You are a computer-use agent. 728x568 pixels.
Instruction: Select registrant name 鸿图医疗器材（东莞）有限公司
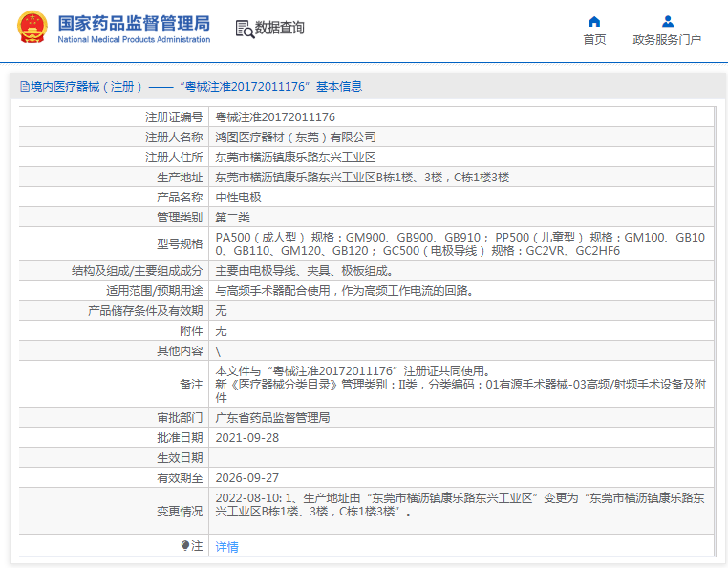pyautogui.click(x=295, y=137)
